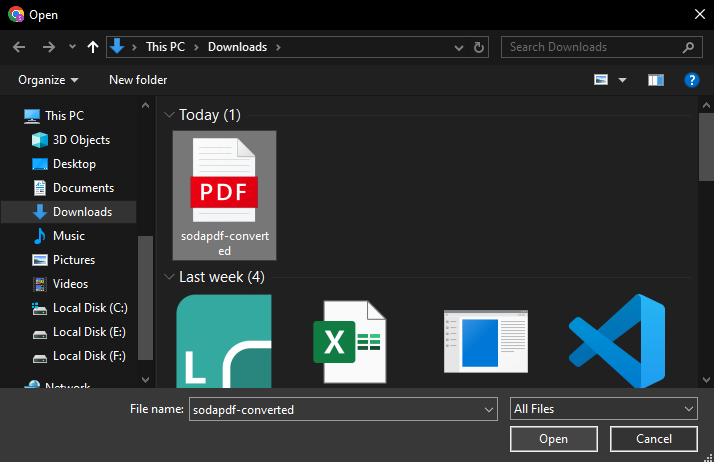Click the Documents page icon

pos(40,188)
